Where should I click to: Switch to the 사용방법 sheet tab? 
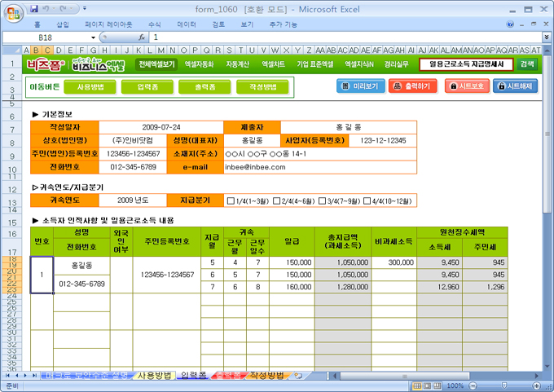(153, 376)
